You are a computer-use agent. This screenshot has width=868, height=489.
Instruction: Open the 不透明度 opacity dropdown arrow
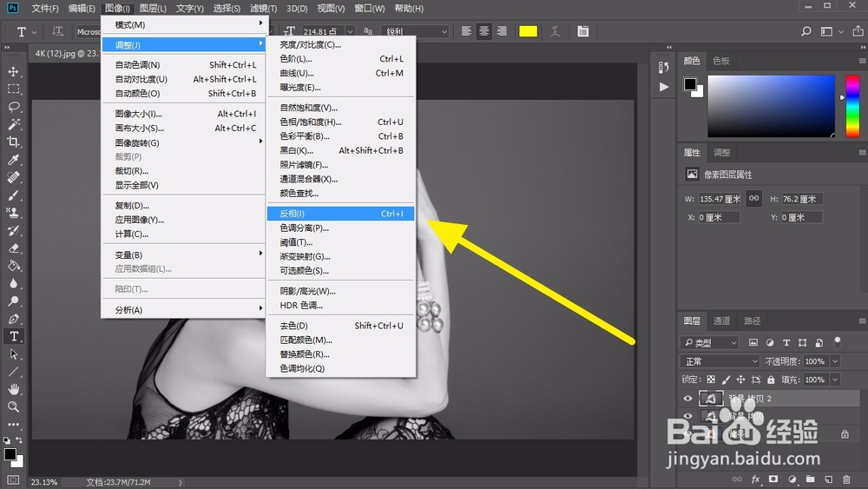pyautogui.click(x=835, y=361)
